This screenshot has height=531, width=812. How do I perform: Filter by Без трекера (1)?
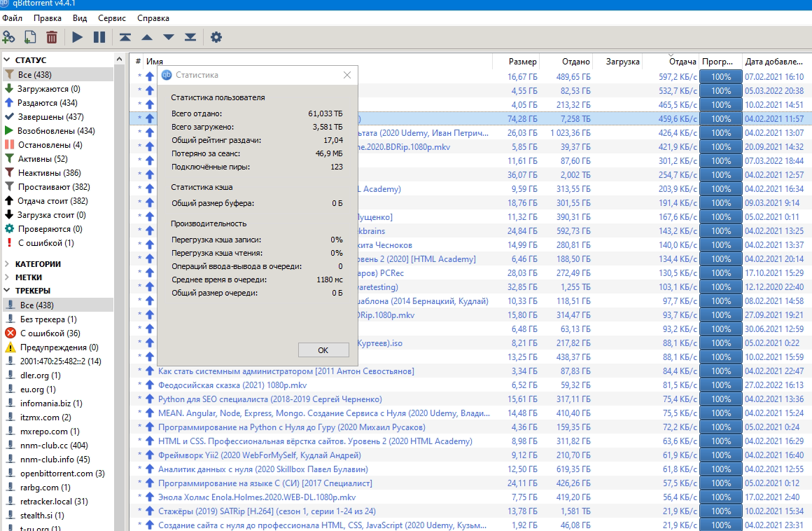click(x=58, y=319)
